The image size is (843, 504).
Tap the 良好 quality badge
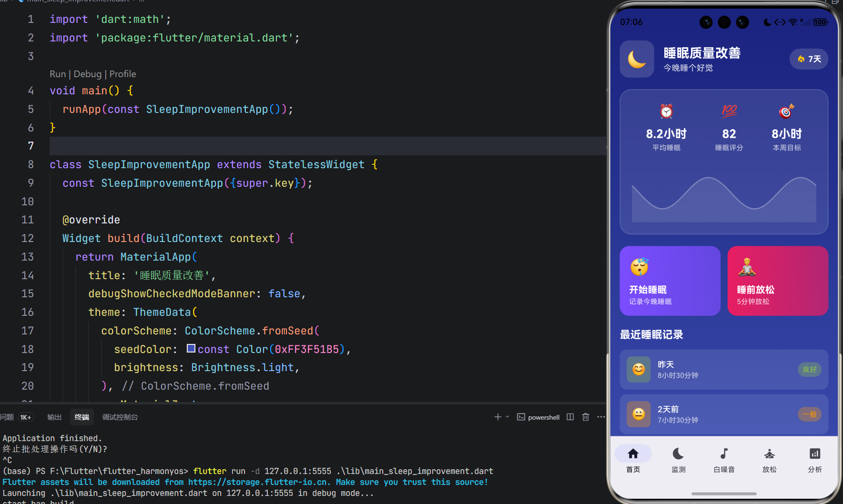[810, 369]
